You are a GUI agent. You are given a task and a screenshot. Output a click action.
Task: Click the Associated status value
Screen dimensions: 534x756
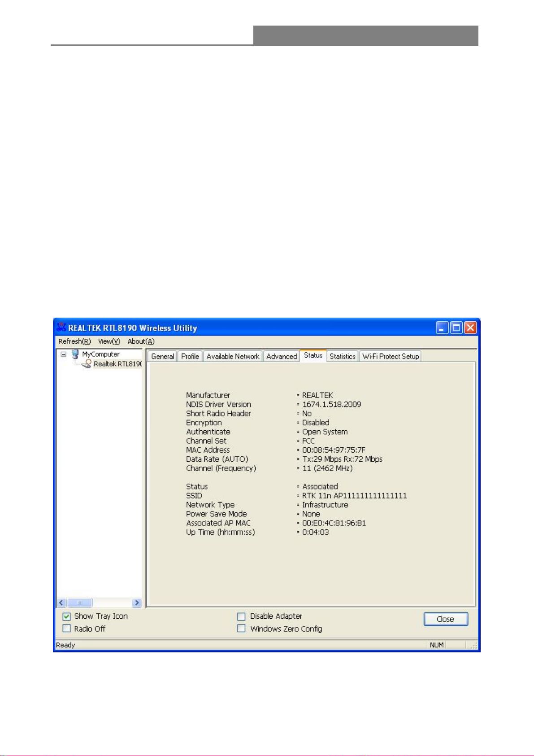(320, 486)
